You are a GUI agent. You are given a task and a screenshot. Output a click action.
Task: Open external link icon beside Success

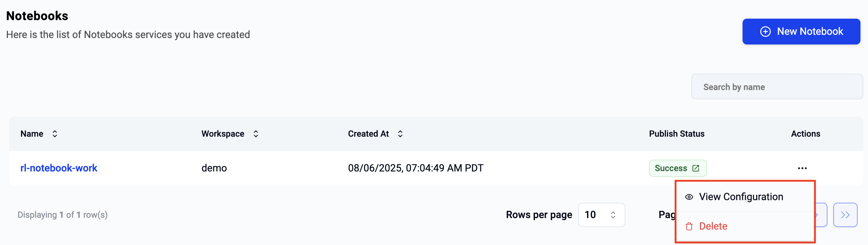point(696,168)
